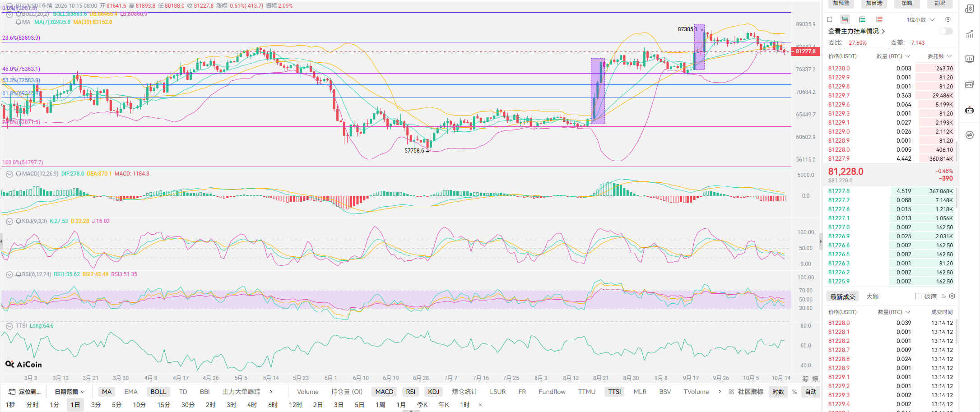This screenshot has width=980, height=412.
Task: Click the alert bell beside KDJ(9,3,3)
Action: coord(19,221)
